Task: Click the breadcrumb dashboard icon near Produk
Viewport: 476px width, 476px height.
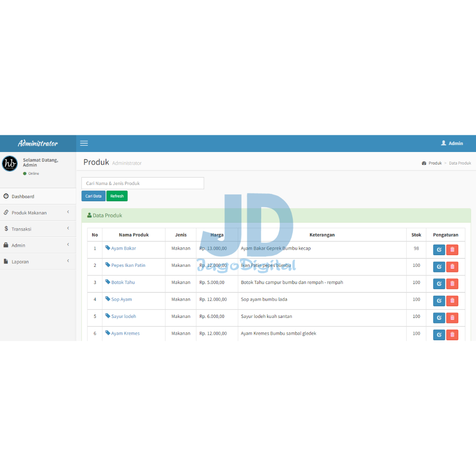Action: tap(424, 163)
